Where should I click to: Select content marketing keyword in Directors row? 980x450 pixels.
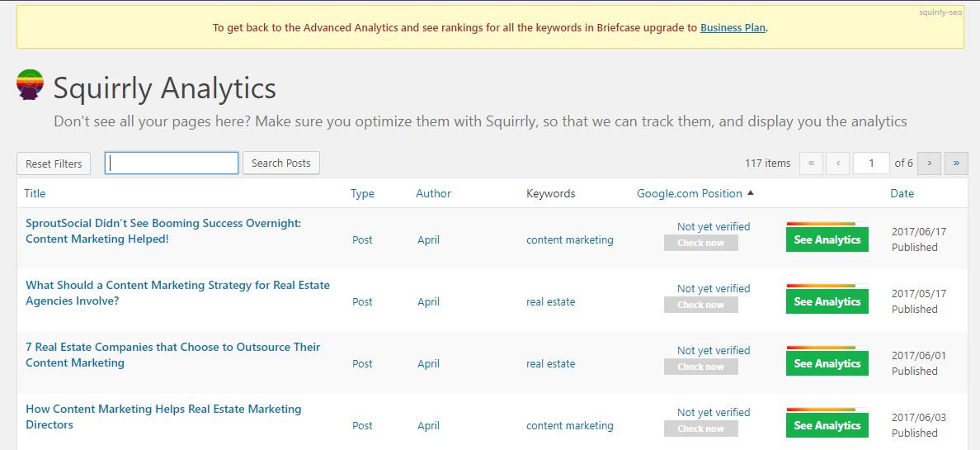[569, 425]
